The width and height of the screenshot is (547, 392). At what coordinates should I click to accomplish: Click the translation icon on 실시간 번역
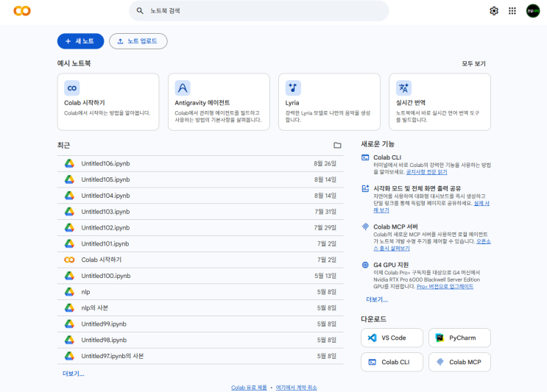[403, 88]
